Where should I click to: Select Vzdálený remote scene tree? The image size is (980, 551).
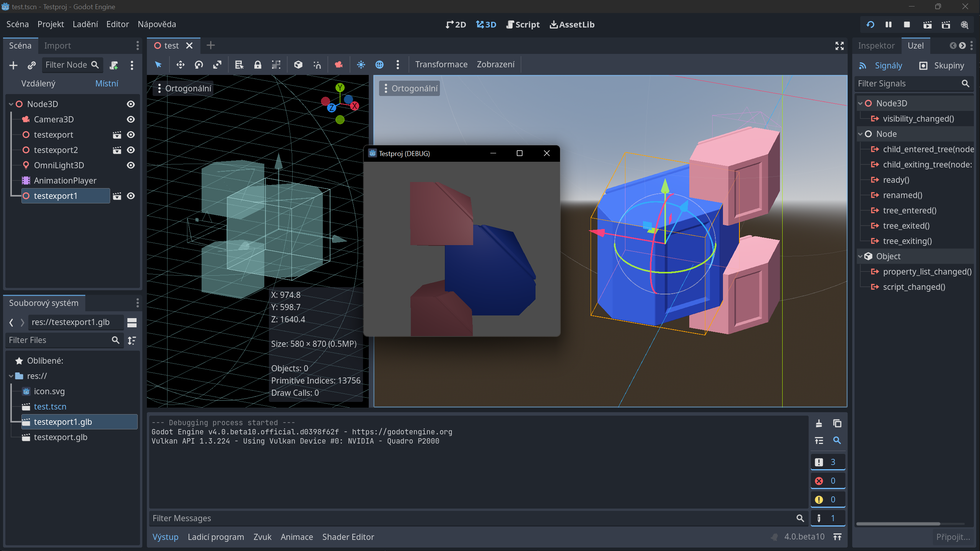click(38, 84)
